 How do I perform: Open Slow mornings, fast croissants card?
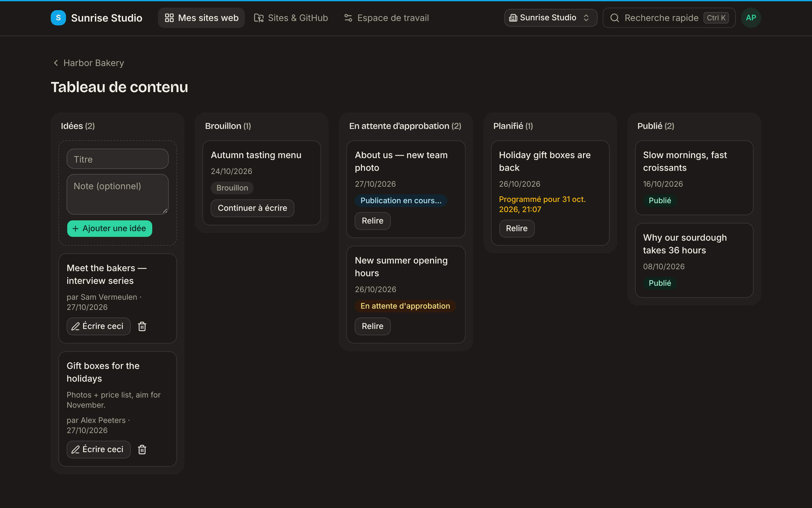tap(694, 178)
